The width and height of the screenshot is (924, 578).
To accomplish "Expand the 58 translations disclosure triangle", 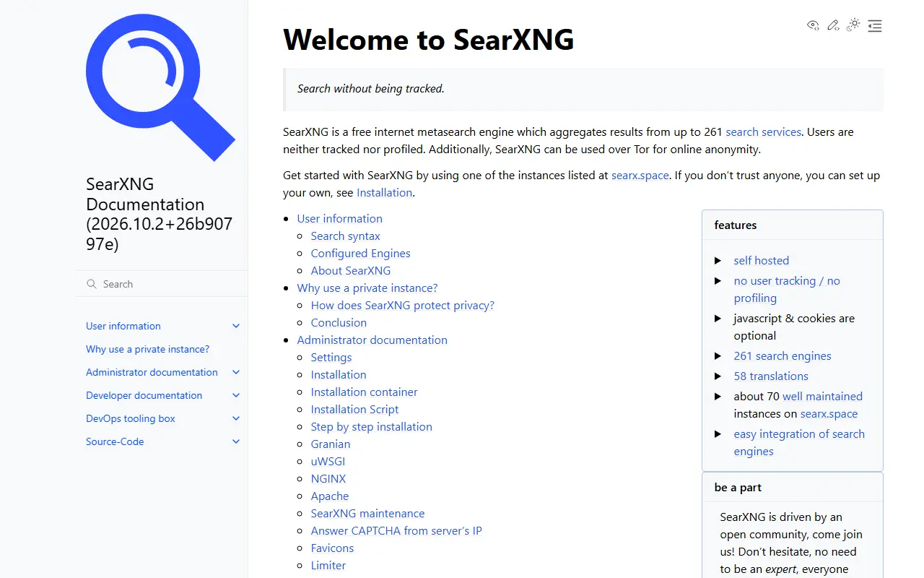I will 718,376.
